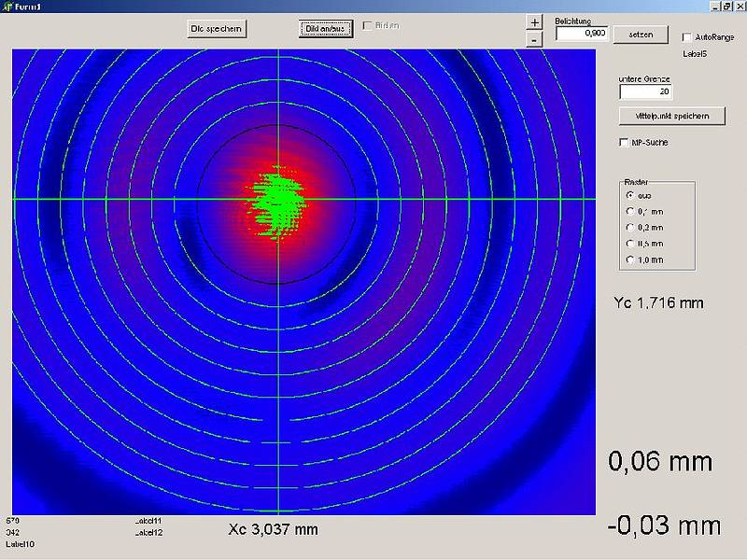Click the Form1 application icon in title bar

pyautogui.click(x=7, y=6)
